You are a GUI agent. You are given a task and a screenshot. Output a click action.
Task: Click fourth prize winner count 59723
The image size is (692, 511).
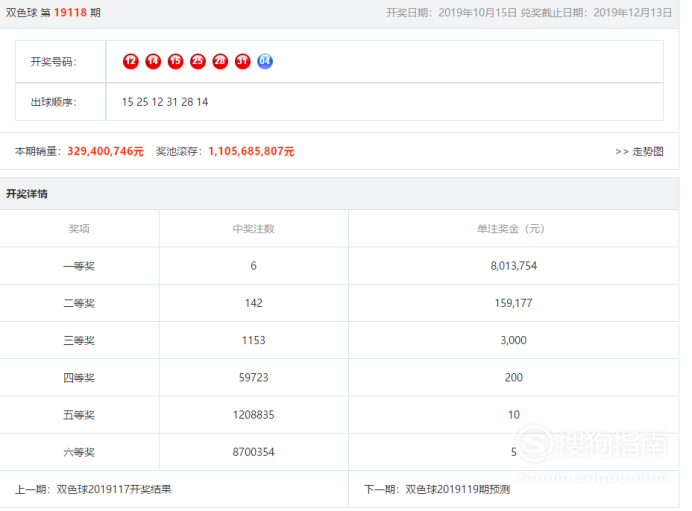tap(254, 377)
